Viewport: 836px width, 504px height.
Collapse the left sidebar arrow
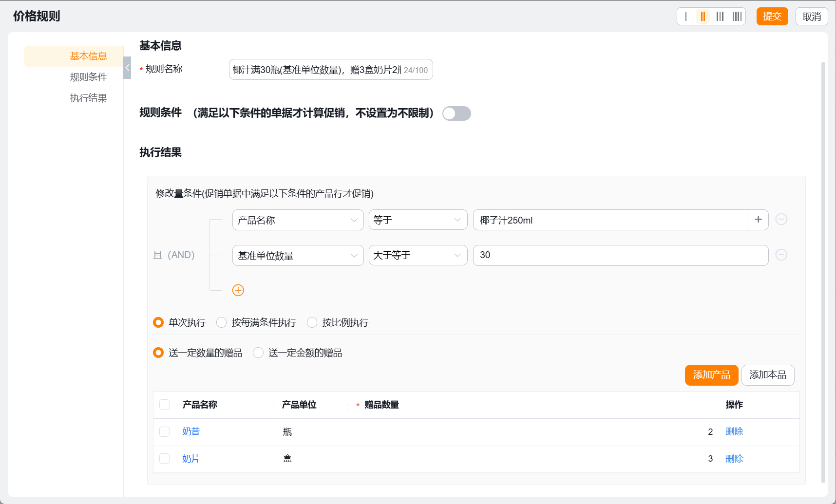click(127, 68)
